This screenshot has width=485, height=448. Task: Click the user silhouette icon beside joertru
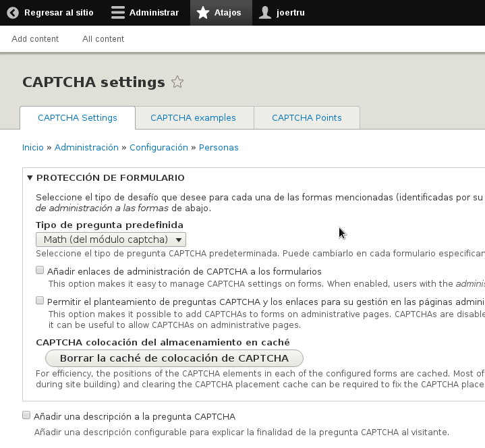pyautogui.click(x=265, y=13)
